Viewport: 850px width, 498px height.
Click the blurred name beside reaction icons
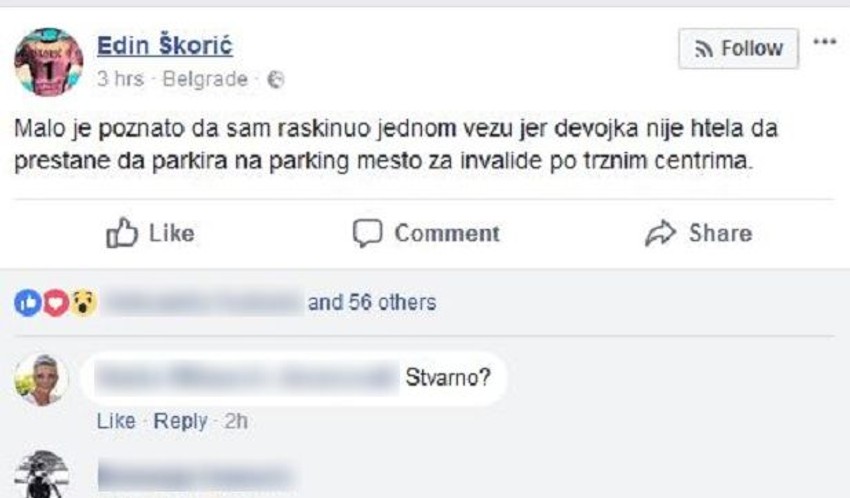pos(204,302)
